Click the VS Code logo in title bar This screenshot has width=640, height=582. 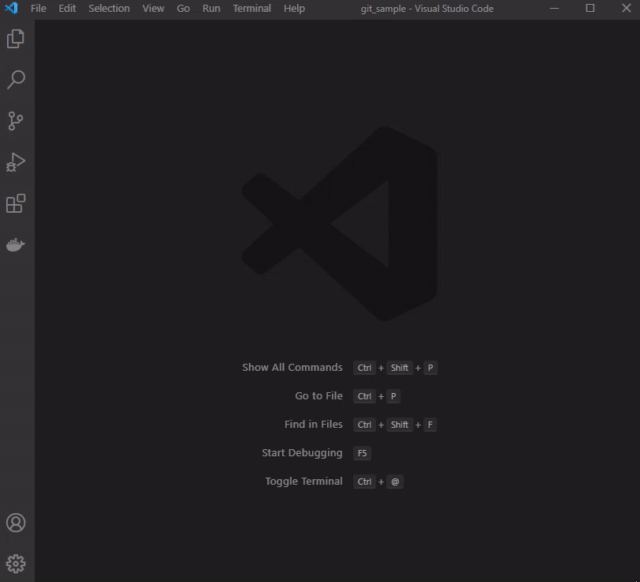point(11,8)
